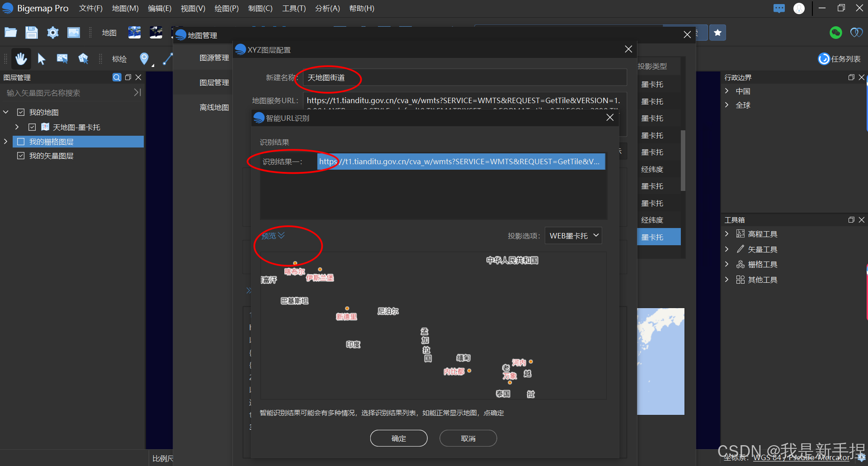The width and height of the screenshot is (868, 466).
Task: Collapse the preview (预览) section
Action: (x=273, y=236)
